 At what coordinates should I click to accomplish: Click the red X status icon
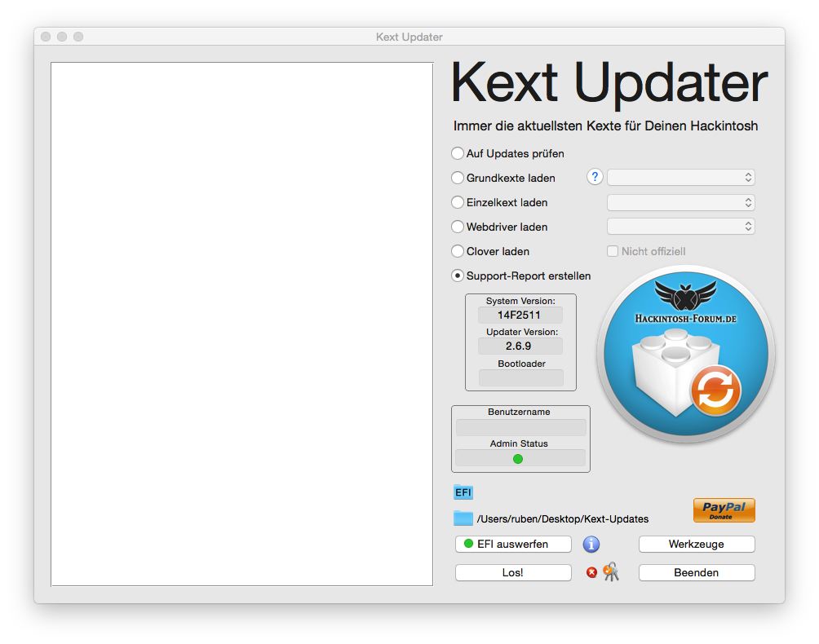pos(591,572)
